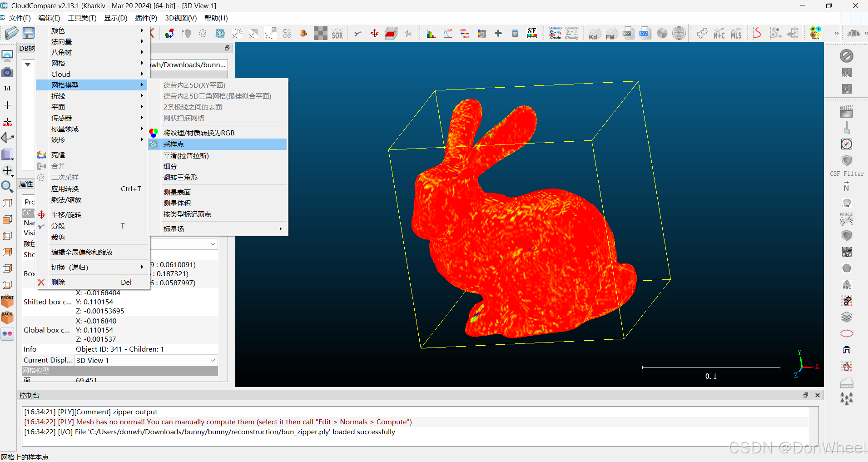868x462 pixels.
Task: Click the camera icon in left sidebar
Action: 7,72
